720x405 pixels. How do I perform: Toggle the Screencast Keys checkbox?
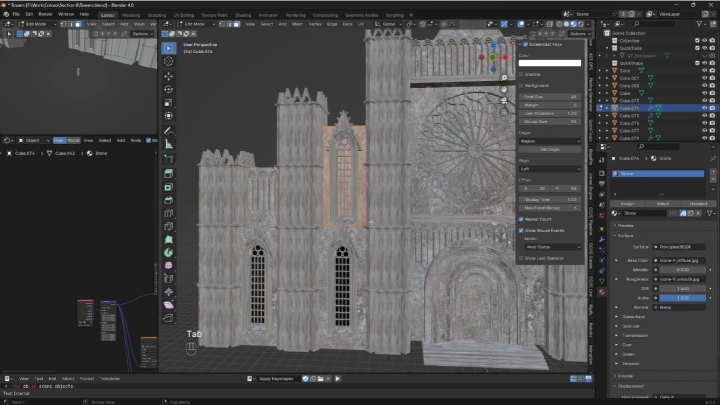[525, 45]
